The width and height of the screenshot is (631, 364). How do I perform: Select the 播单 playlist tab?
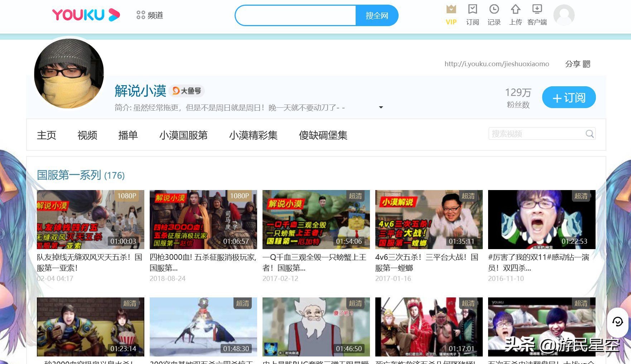[x=128, y=135]
